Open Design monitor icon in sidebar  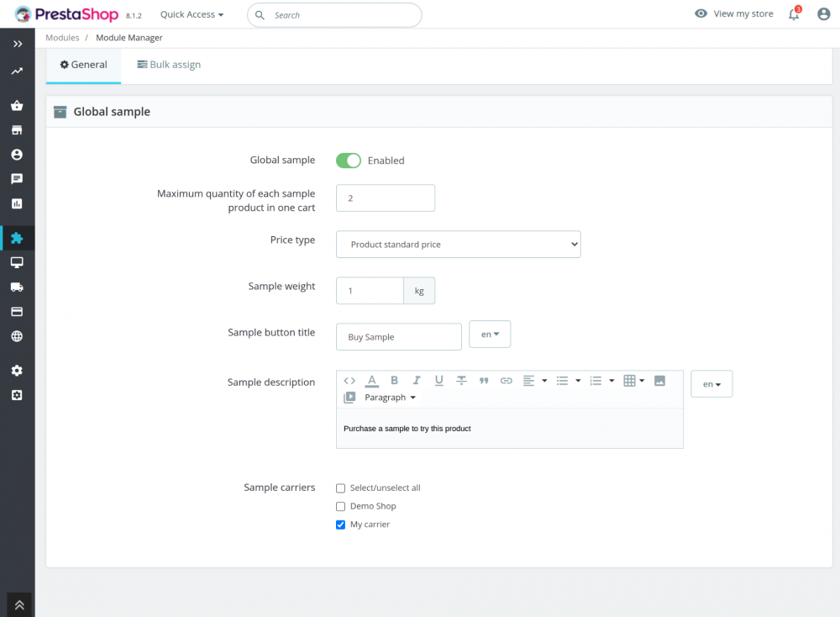(x=17, y=262)
